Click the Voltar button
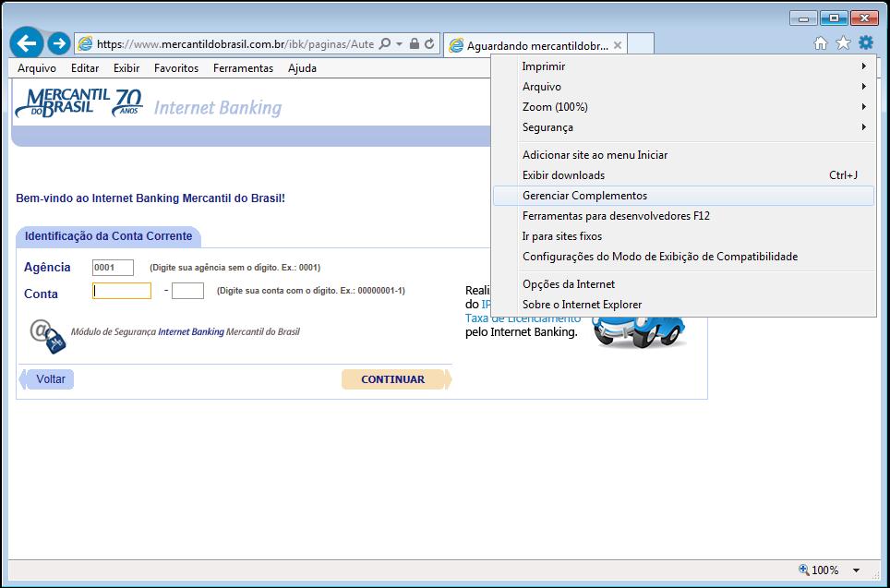The width and height of the screenshot is (890, 588). tap(47, 379)
